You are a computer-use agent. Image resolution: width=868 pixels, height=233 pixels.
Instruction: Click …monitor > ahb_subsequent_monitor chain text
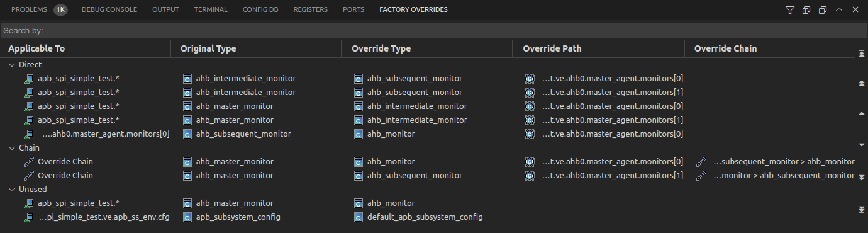(x=784, y=176)
